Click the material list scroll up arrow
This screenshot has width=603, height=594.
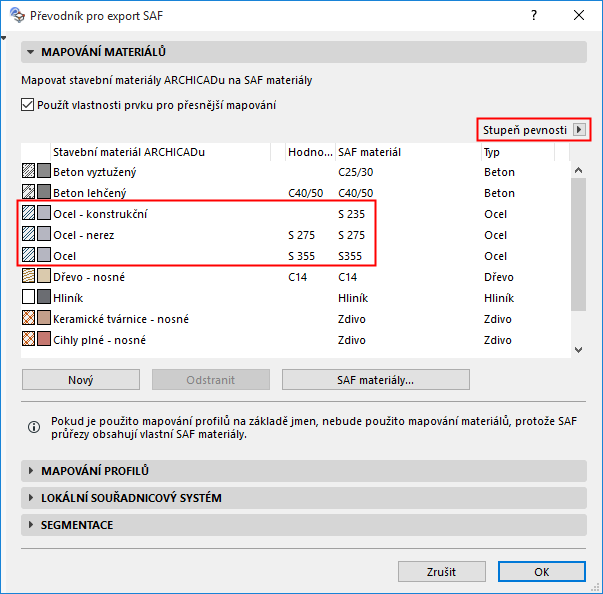pyautogui.click(x=578, y=170)
